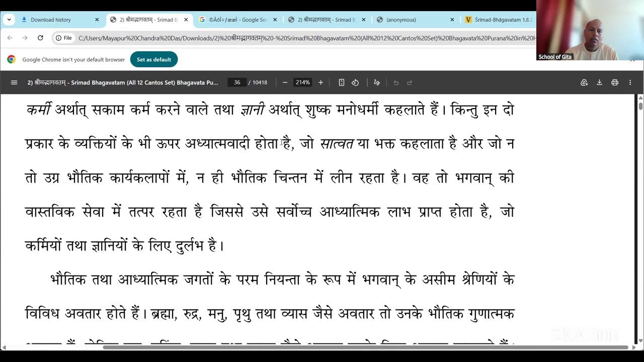Zoom in the PDF document
This screenshot has width=644, height=362.
coord(320,82)
